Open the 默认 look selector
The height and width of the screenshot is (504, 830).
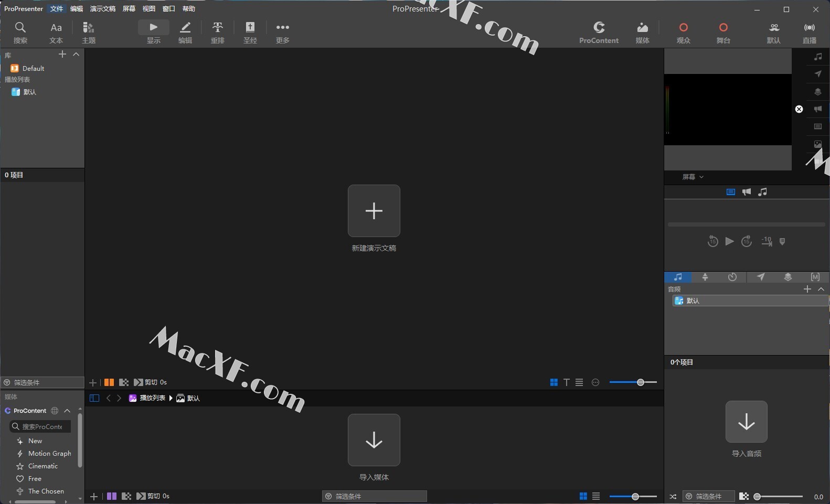[x=774, y=33]
